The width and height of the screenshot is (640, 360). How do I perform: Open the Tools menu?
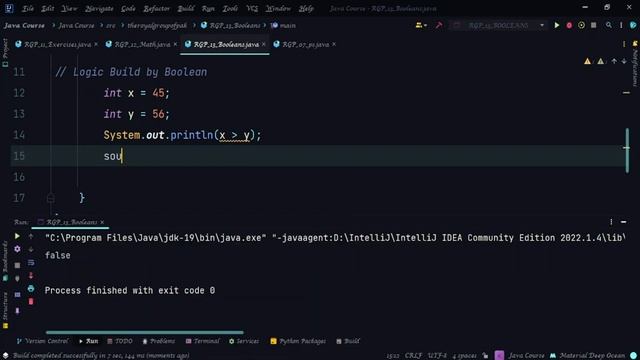click(x=230, y=8)
